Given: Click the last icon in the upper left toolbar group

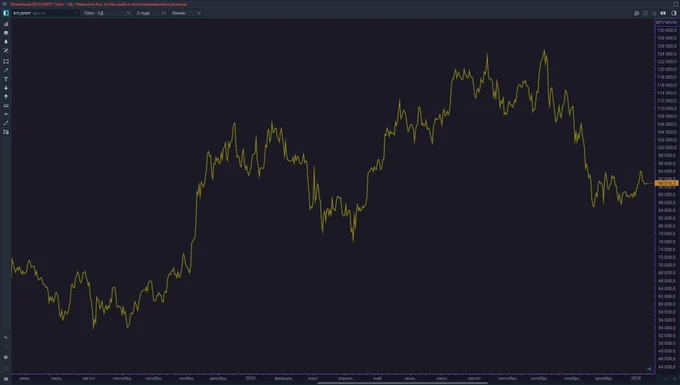Looking at the screenshot, I should (x=6, y=132).
